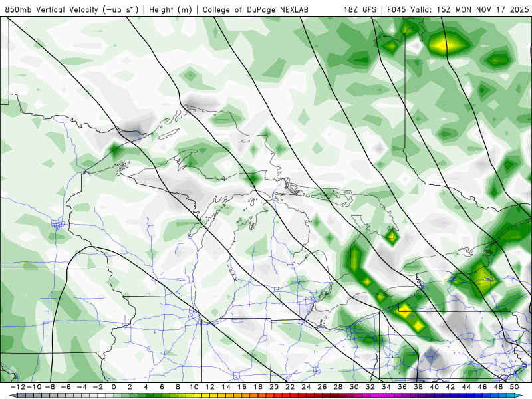Click the '-2' value on the color scale

tap(98, 387)
